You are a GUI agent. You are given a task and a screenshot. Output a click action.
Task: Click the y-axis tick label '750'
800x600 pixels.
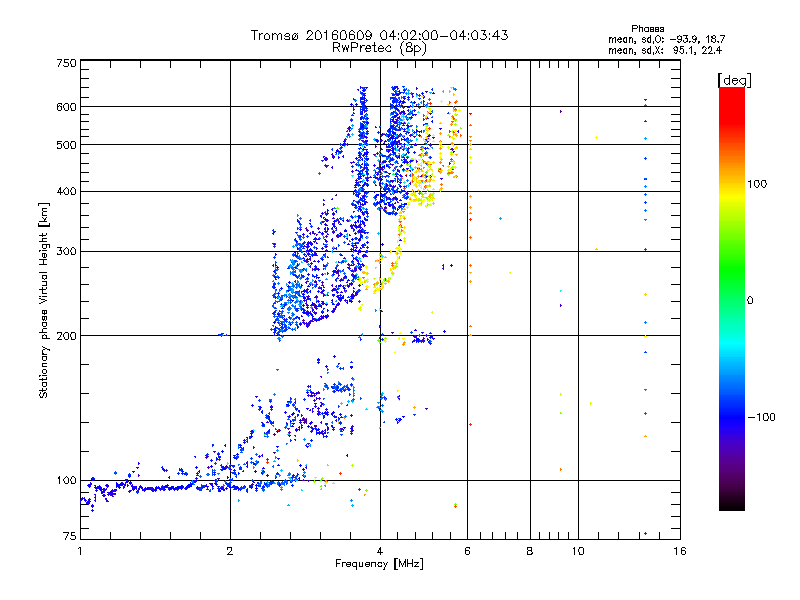click(x=66, y=63)
